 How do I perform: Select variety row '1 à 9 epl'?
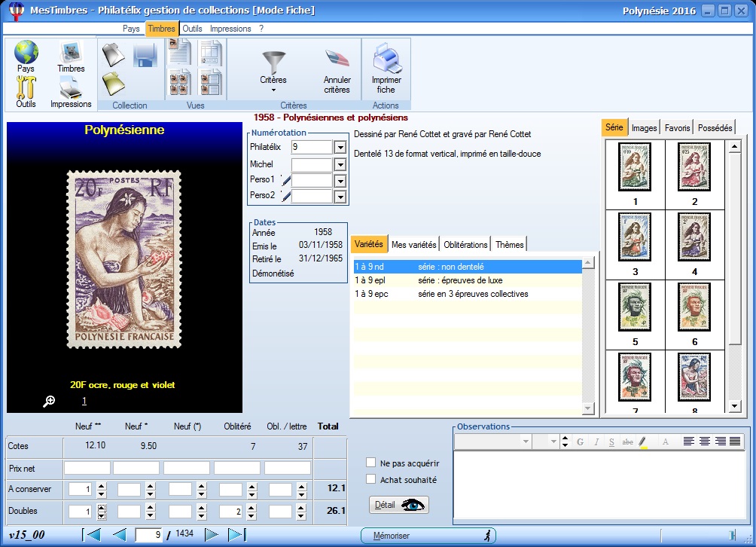(468, 280)
